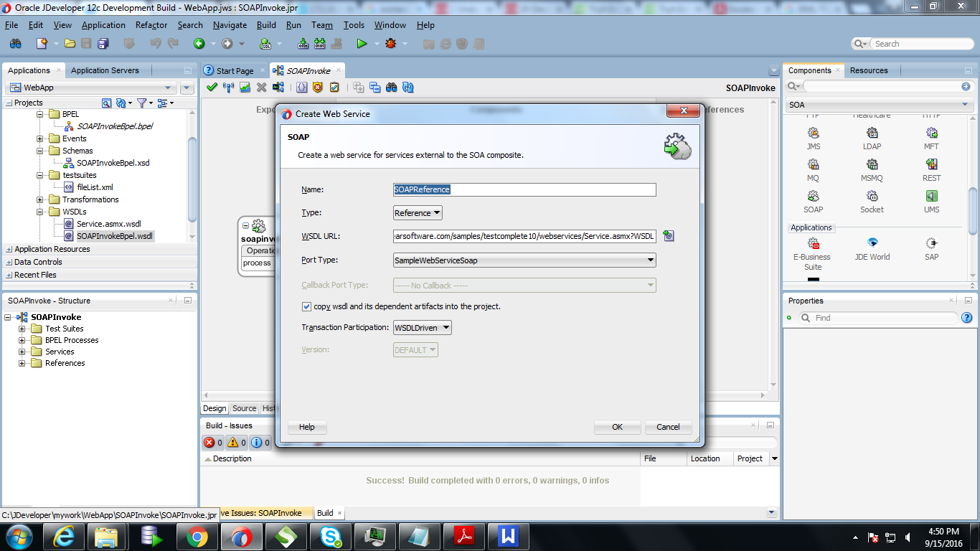
Task: Click the OK button in Create Web Service
Action: click(616, 427)
